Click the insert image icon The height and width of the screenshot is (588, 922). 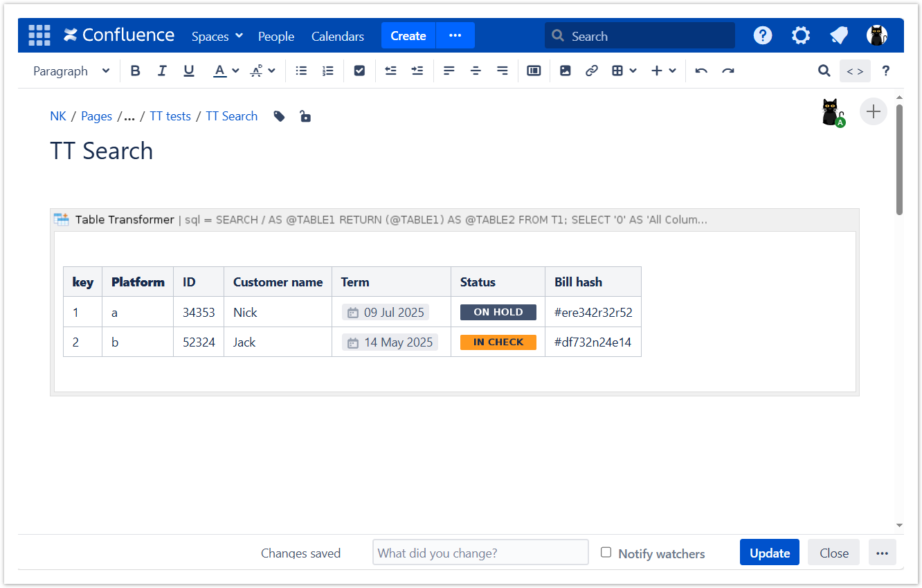(x=565, y=71)
